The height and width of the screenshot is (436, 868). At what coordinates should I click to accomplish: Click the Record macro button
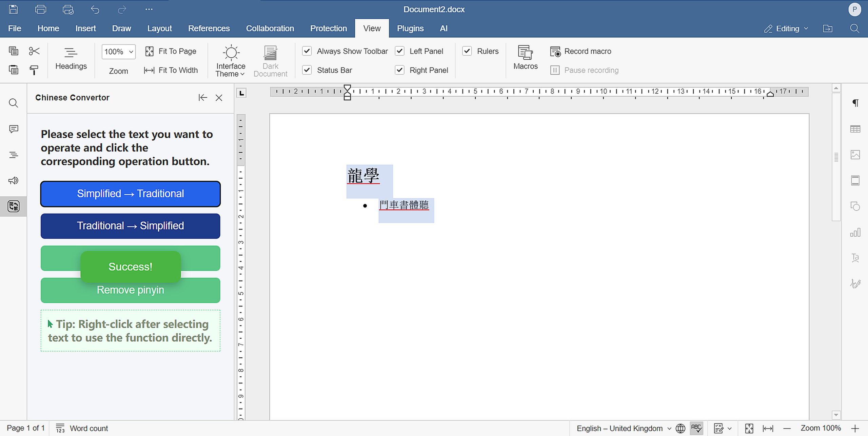click(581, 51)
